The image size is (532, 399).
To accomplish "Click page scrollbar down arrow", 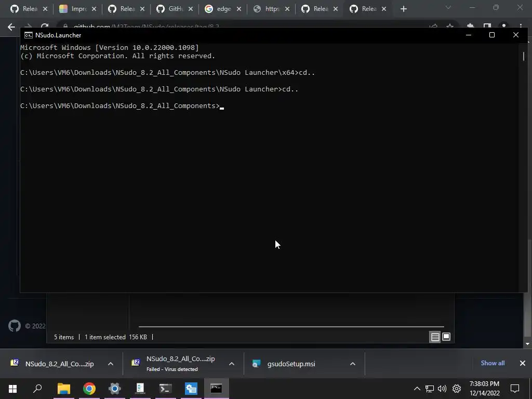I will 528,344.
